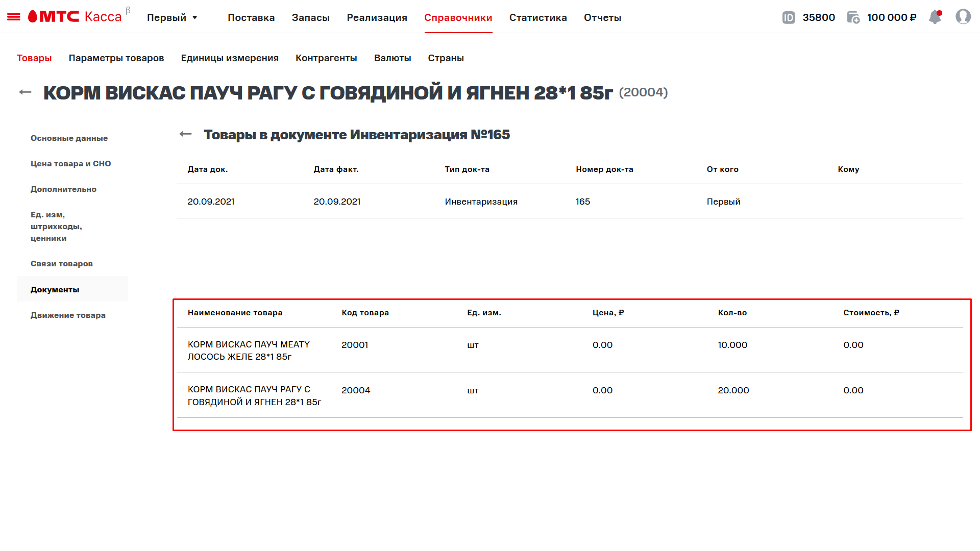The width and height of the screenshot is (980, 551).
Task: Open the user profile avatar
Action: [x=963, y=17]
